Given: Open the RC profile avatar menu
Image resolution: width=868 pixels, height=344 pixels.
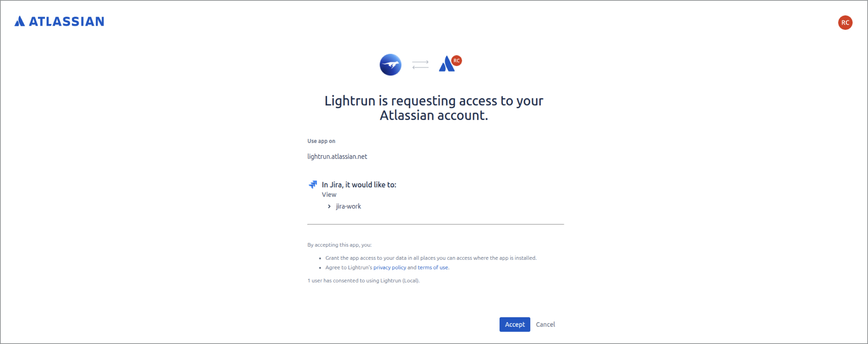Looking at the screenshot, I should pyautogui.click(x=845, y=23).
